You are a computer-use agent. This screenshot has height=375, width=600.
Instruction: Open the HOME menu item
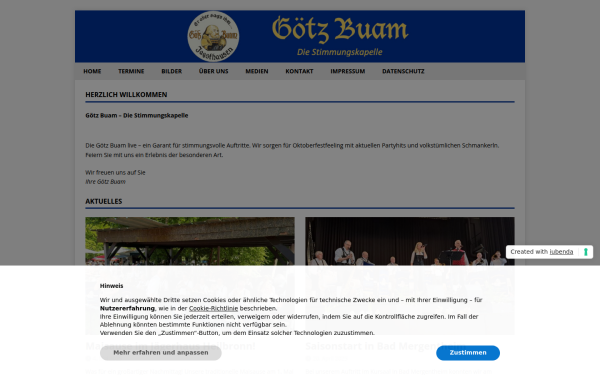(92, 71)
